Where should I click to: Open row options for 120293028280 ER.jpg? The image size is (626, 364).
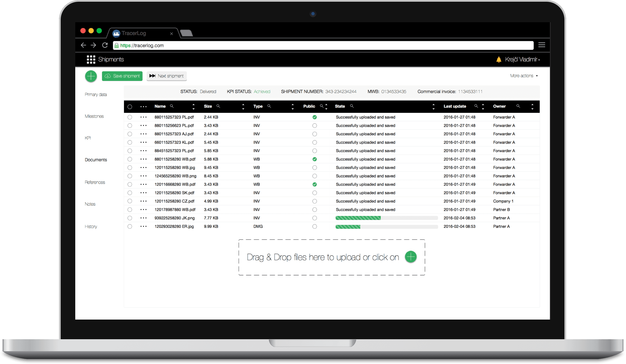[143, 226]
